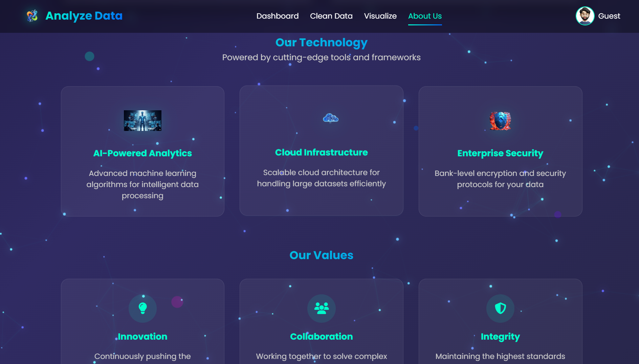Select the About Us tab
639x364 pixels.
(425, 16)
